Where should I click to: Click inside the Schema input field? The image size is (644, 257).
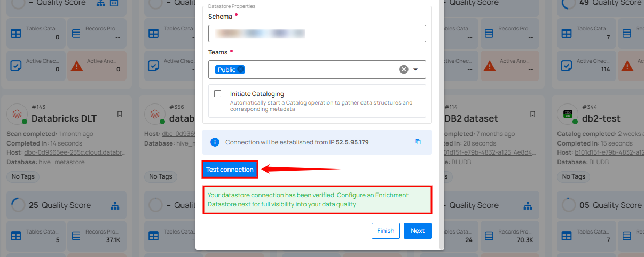[317, 33]
